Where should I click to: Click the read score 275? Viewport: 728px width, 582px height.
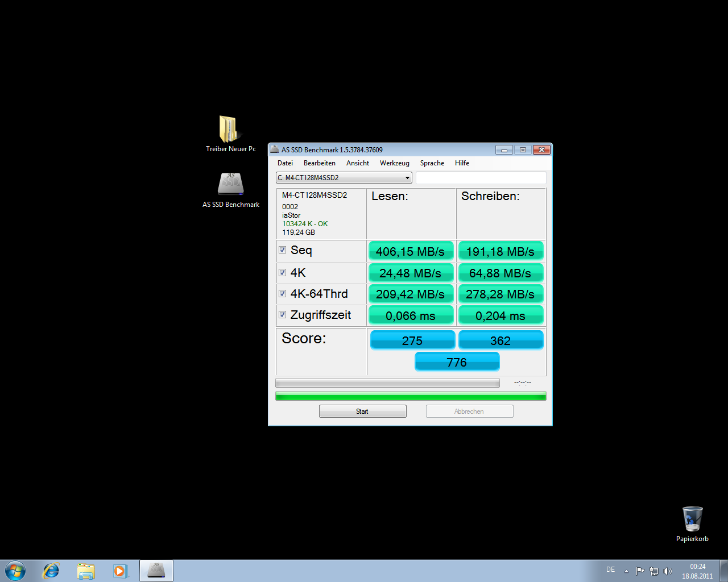[x=412, y=340]
